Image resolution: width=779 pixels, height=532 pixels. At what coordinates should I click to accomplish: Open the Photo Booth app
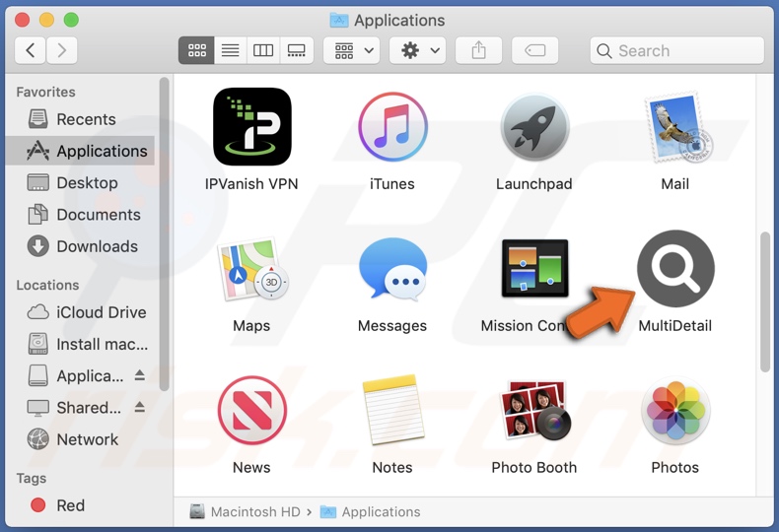tap(533, 411)
